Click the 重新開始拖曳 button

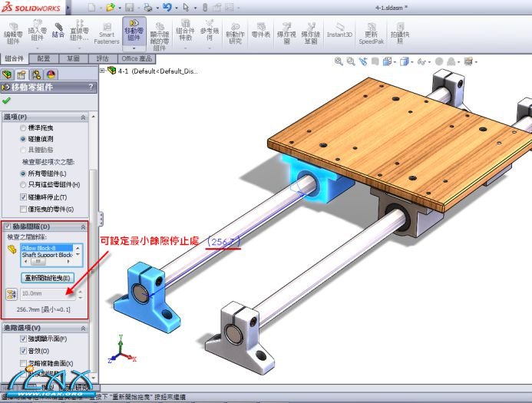point(47,277)
